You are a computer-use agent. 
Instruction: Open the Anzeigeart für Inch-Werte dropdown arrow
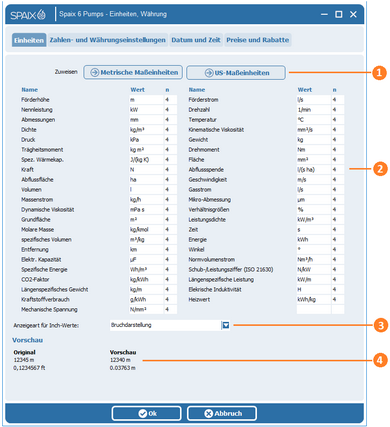tap(226, 325)
